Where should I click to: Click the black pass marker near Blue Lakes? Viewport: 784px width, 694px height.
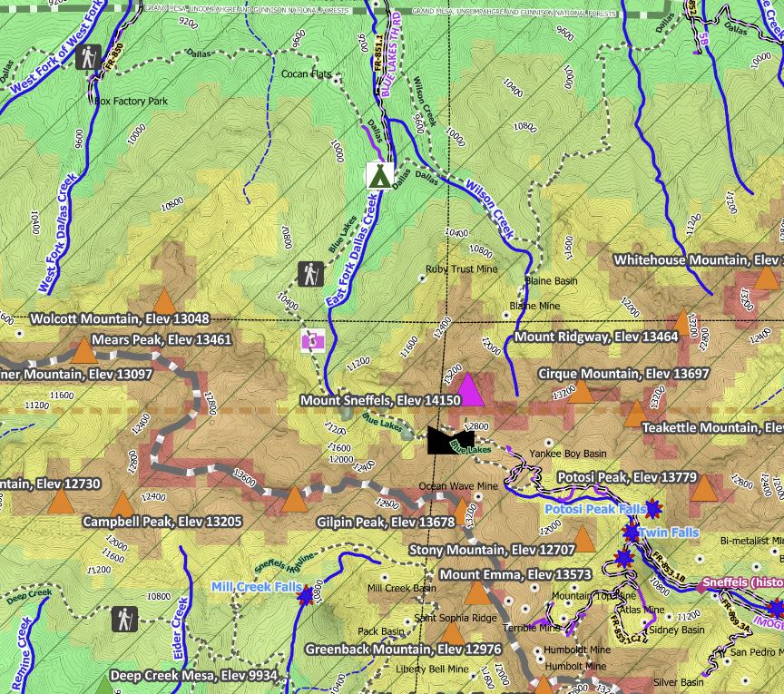450,440
